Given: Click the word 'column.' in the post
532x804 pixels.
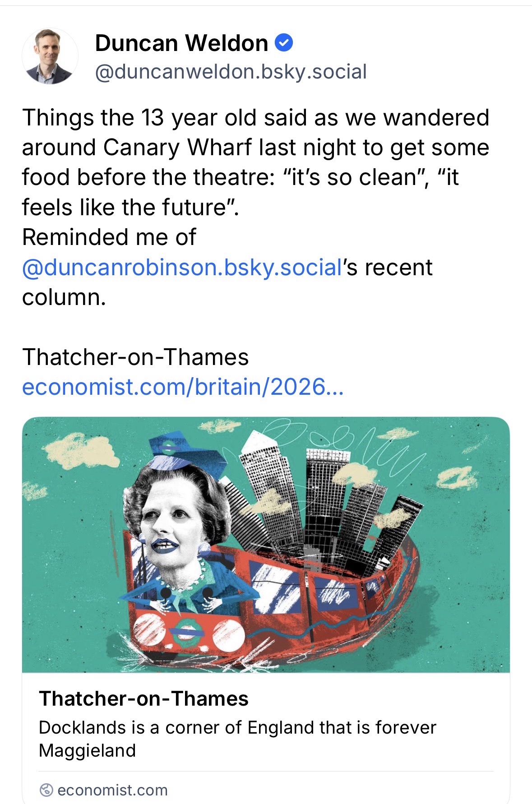Looking at the screenshot, I should (x=64, y=297).
